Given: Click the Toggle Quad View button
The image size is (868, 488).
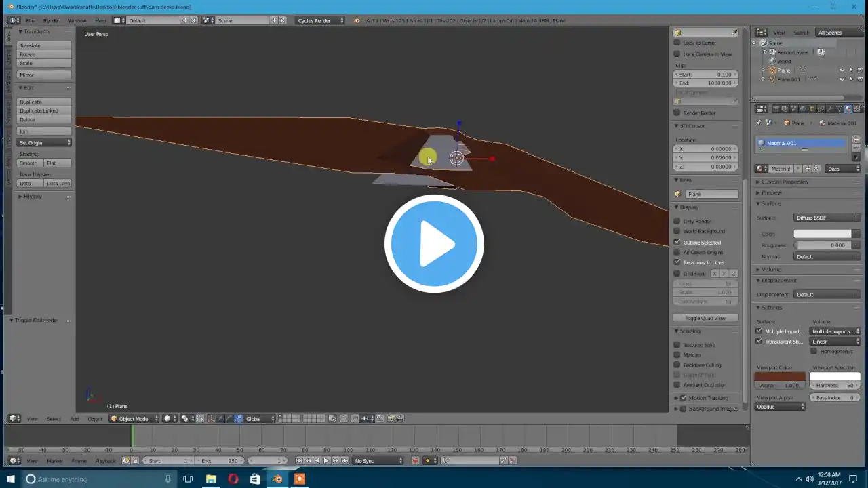Looking at the screenshot, I should (x=705, y=318).
